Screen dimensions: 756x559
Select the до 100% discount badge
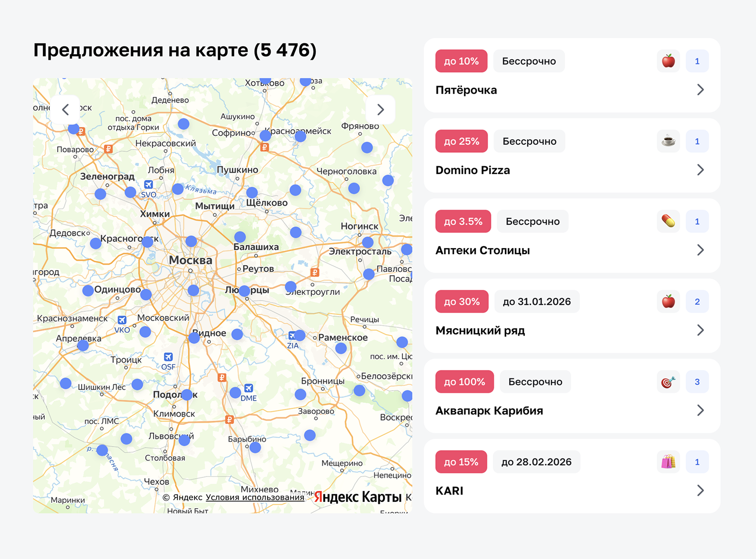click(x=465, y=381)
